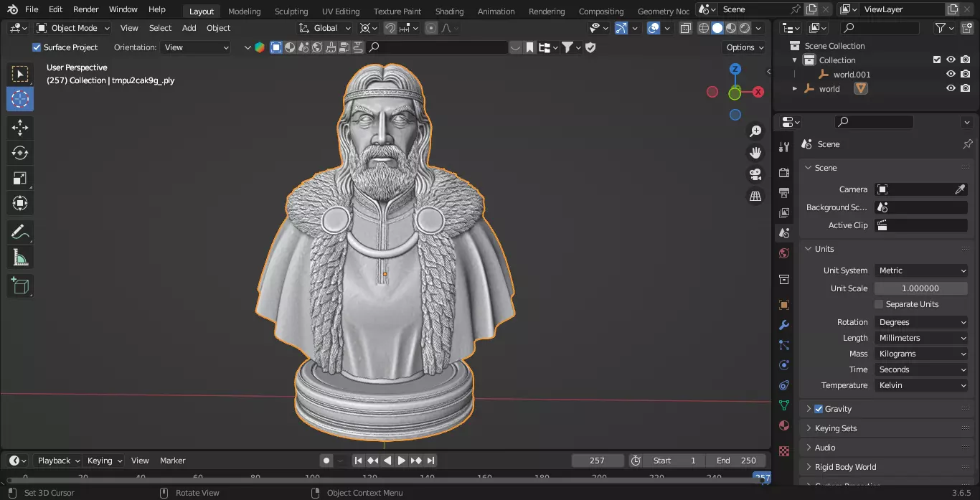Click the Blender logo menu icon
This screenshot has width=980, height=500.
point(13,10)
